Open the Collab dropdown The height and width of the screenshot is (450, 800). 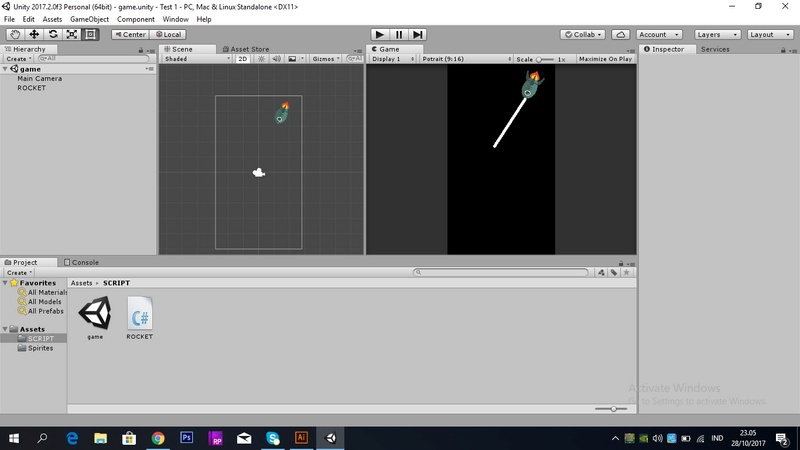click(x=583, y=34)
